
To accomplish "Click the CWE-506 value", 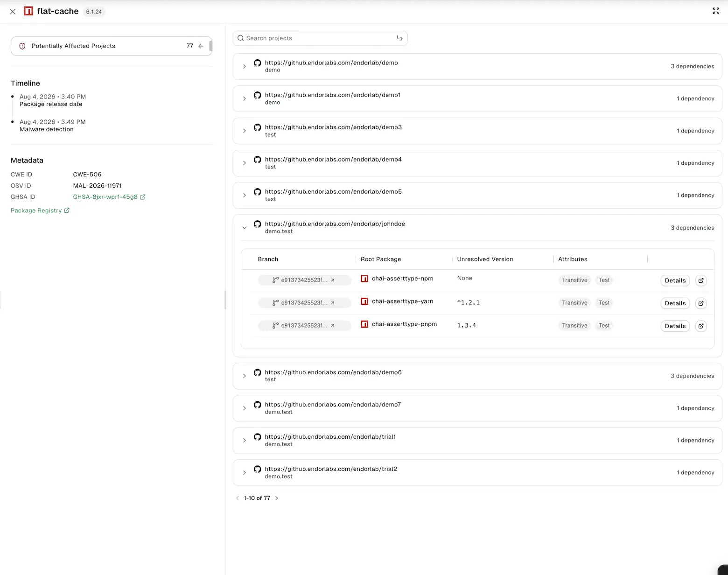I will pos(87,175).
